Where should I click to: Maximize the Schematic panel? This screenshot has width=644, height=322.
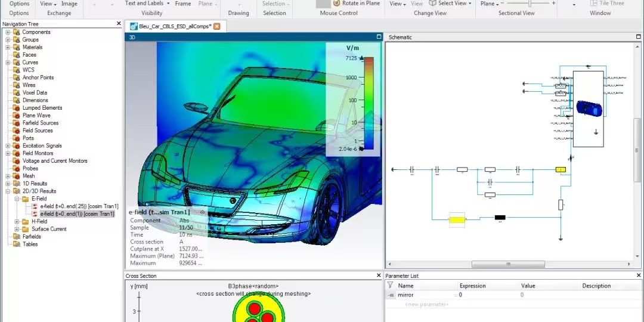[x=637, y=37]
